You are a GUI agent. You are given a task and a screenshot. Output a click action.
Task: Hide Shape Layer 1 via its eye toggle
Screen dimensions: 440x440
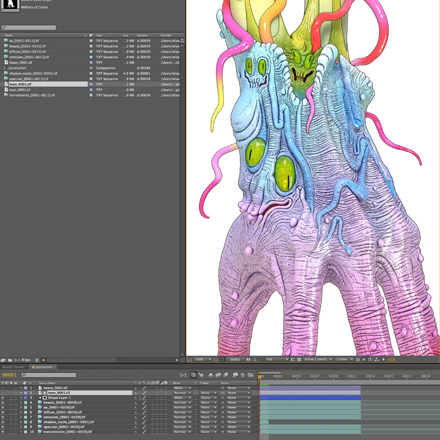(x=3, y=398)
